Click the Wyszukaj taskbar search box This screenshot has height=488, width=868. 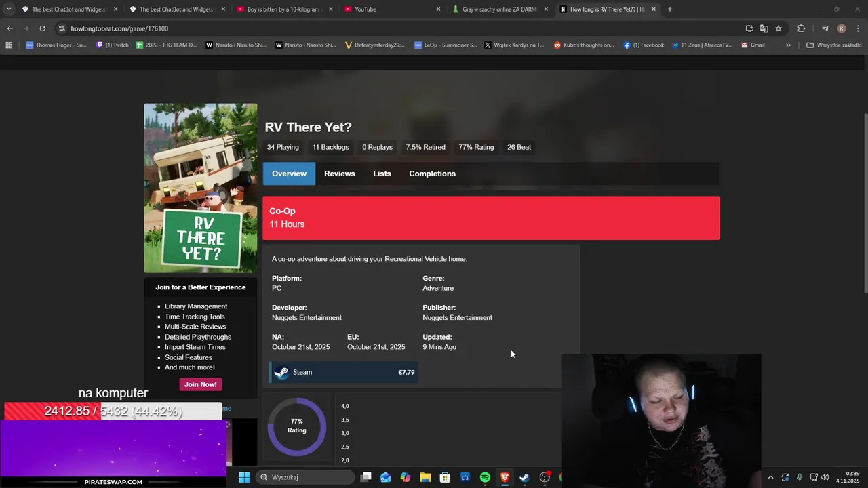coord(305,477)
